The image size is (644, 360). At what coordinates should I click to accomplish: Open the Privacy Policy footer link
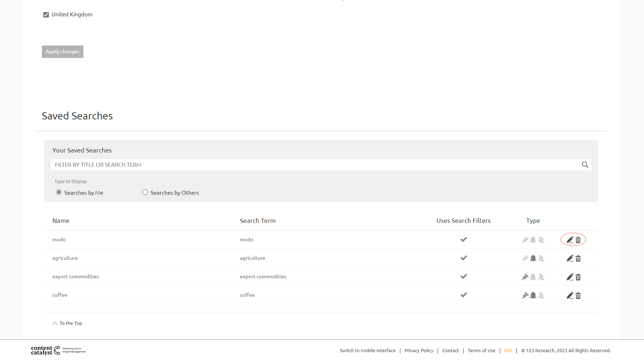[419, 350]
